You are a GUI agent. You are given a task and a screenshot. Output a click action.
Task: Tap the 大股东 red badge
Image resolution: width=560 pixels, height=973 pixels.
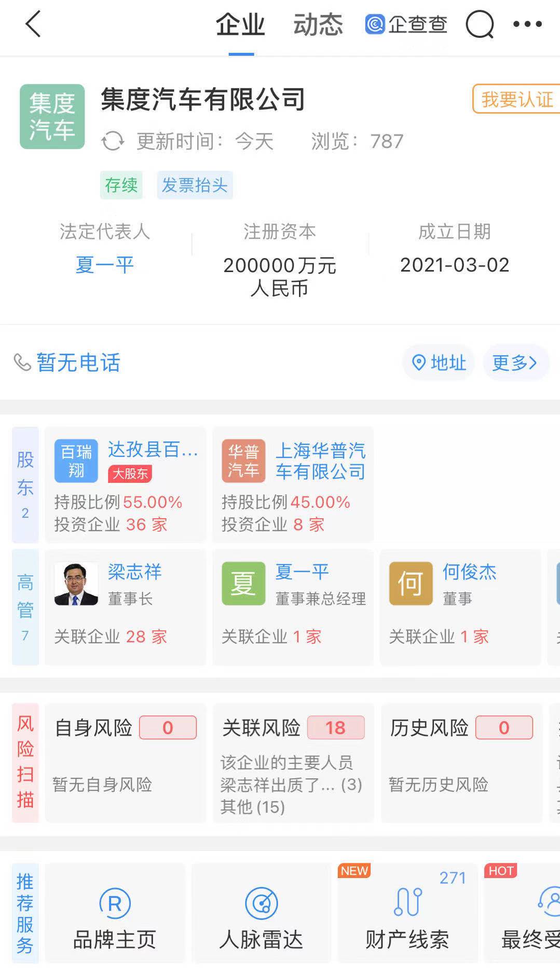130,474
